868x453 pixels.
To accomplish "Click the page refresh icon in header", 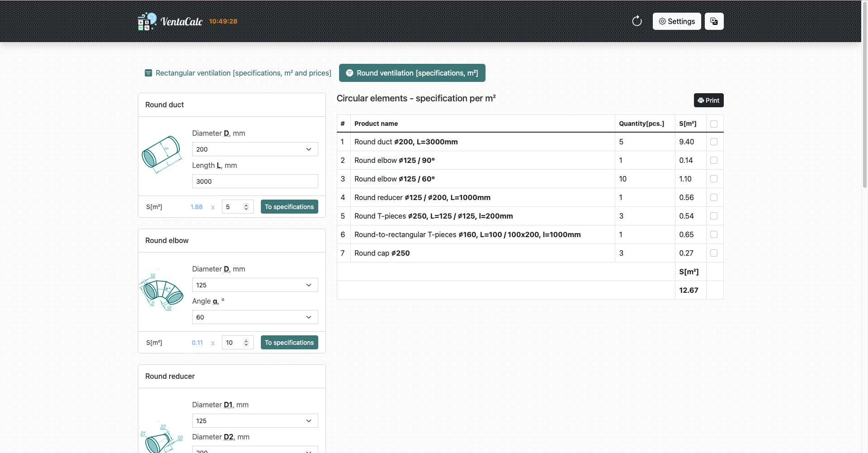I will pos(637,21).
